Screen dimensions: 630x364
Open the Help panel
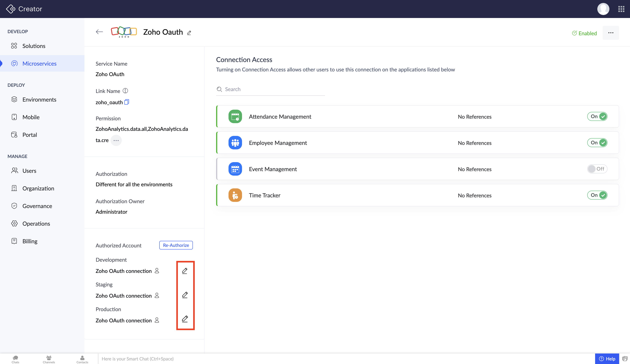point(607,359)
